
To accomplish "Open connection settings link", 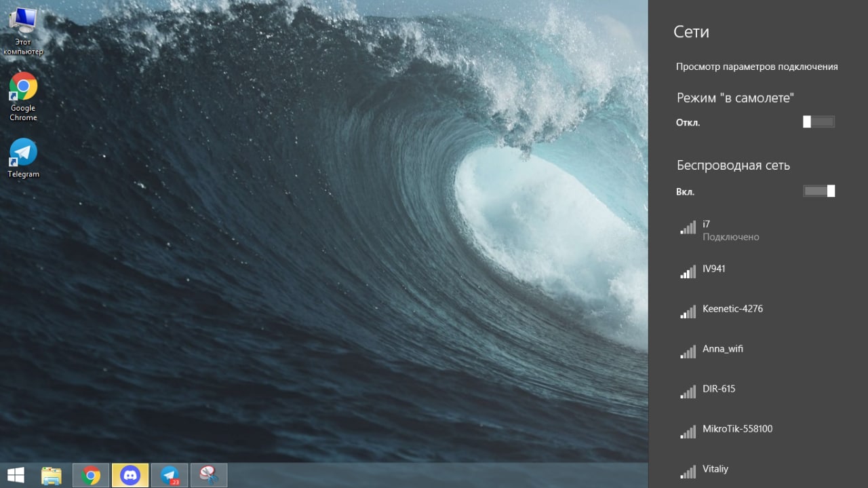I will 757,67.
